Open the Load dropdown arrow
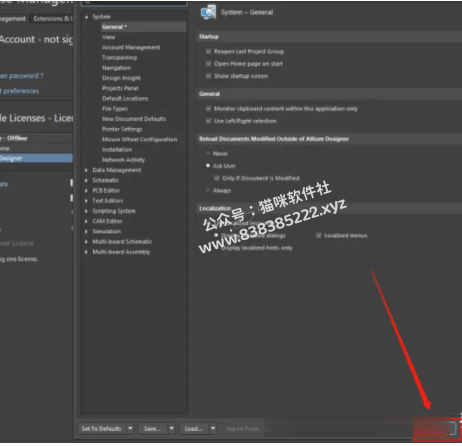 coord(213,429)
